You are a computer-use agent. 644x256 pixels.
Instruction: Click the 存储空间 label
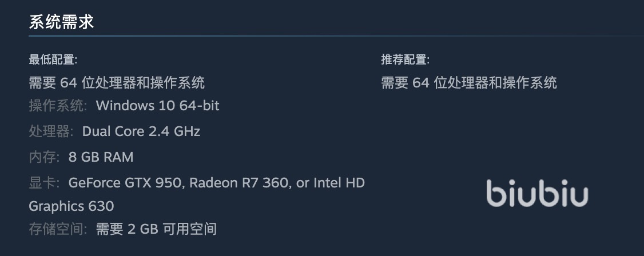[58, 230]
